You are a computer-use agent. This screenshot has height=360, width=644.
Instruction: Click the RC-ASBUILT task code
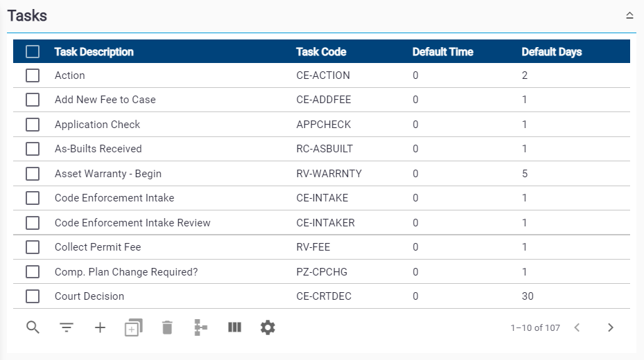pos(324,149)
